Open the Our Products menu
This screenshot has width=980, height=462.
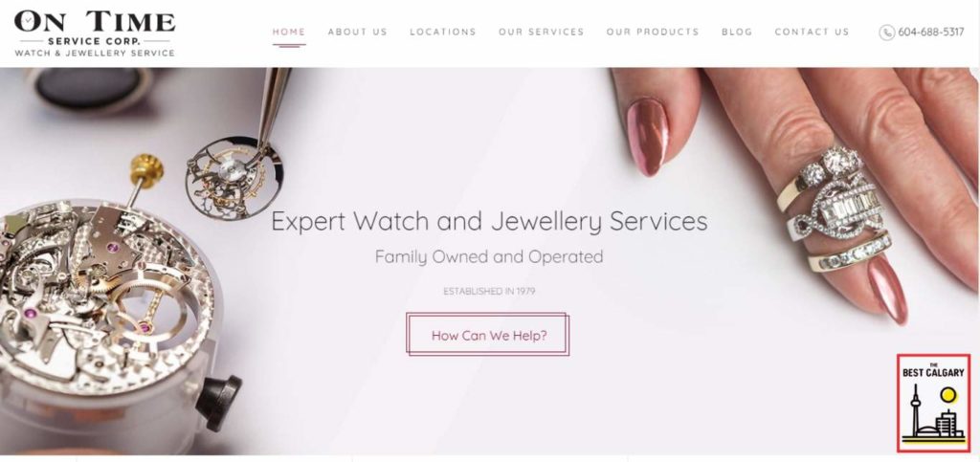click(x=653, y=32)
